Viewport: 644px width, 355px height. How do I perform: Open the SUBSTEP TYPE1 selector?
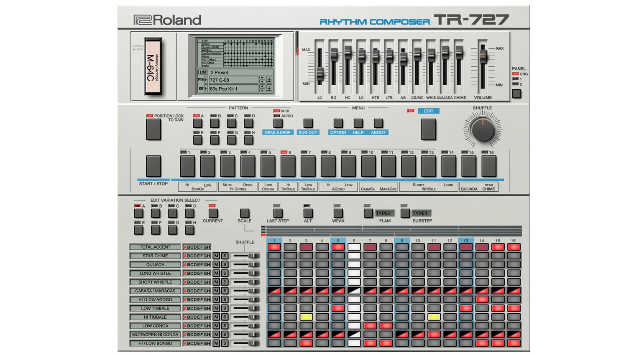pos(422,213)
